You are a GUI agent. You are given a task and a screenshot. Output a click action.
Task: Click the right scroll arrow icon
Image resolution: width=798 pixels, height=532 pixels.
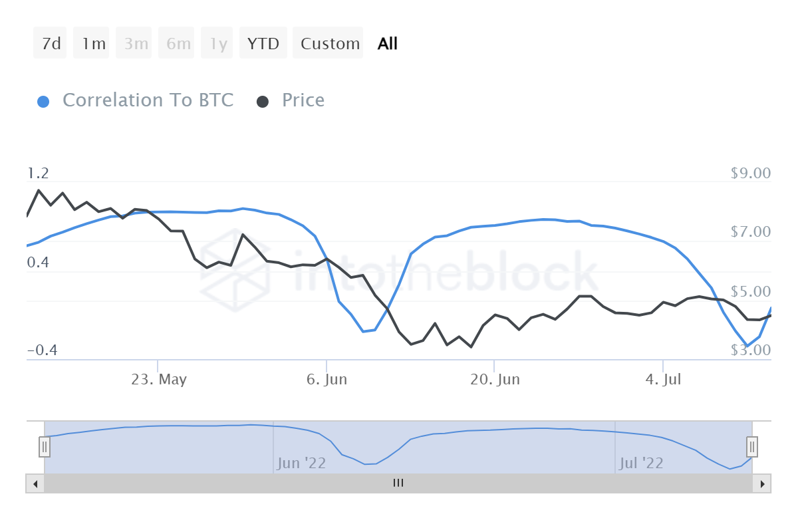(x=762, y=483)
